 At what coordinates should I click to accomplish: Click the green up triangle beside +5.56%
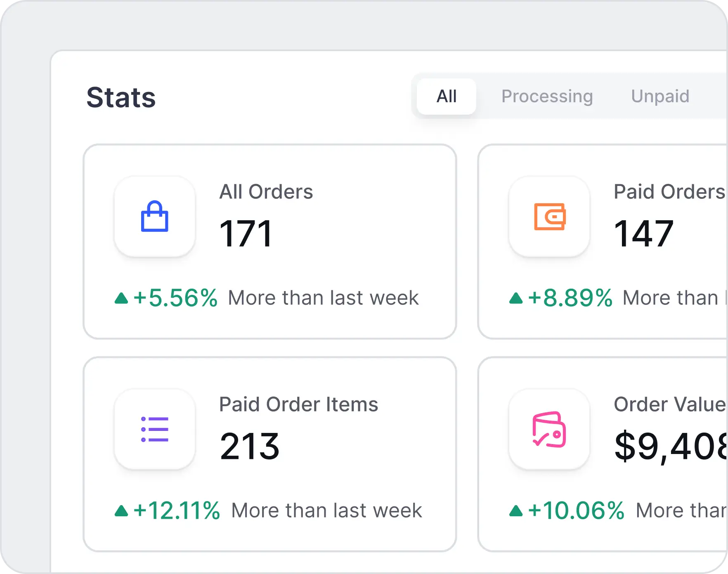coord(121,298)
